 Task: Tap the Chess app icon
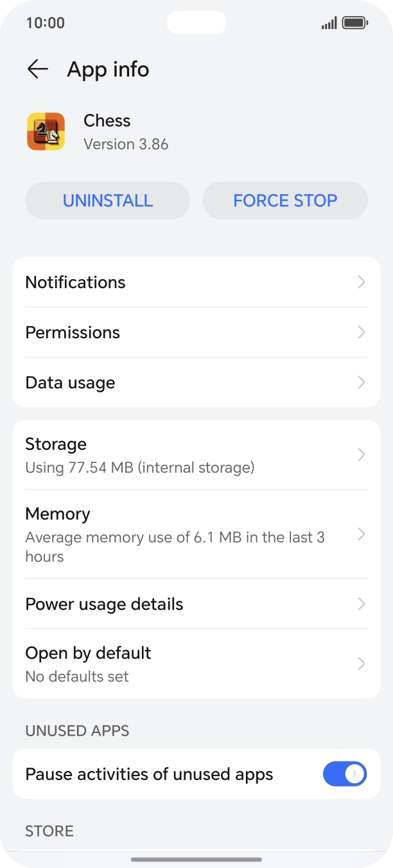46,132
